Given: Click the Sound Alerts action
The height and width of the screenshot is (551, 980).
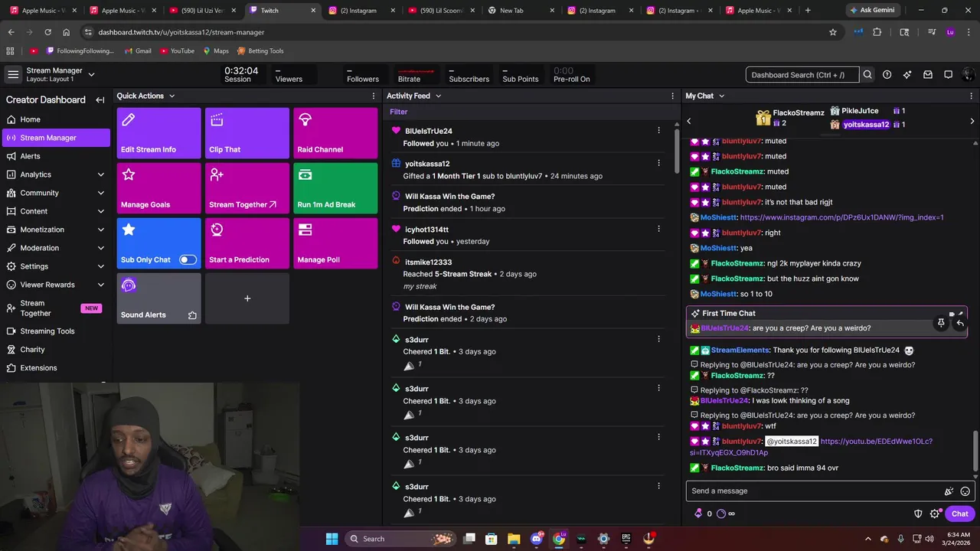Looking at the screenshot, I should point(158,298).
